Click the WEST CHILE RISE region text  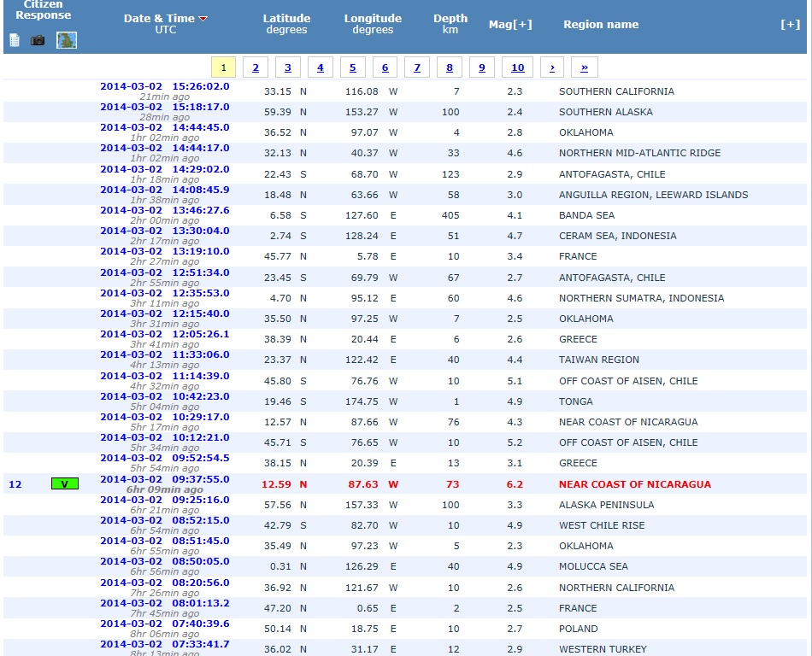(602, 525)
